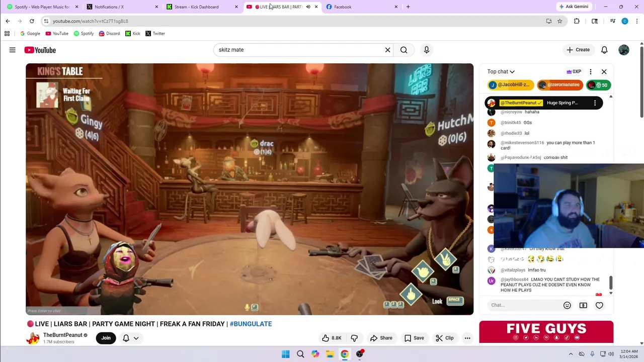Start voice search with the microphone
Viewport: 644px width, 362px height.
[427, 50]
